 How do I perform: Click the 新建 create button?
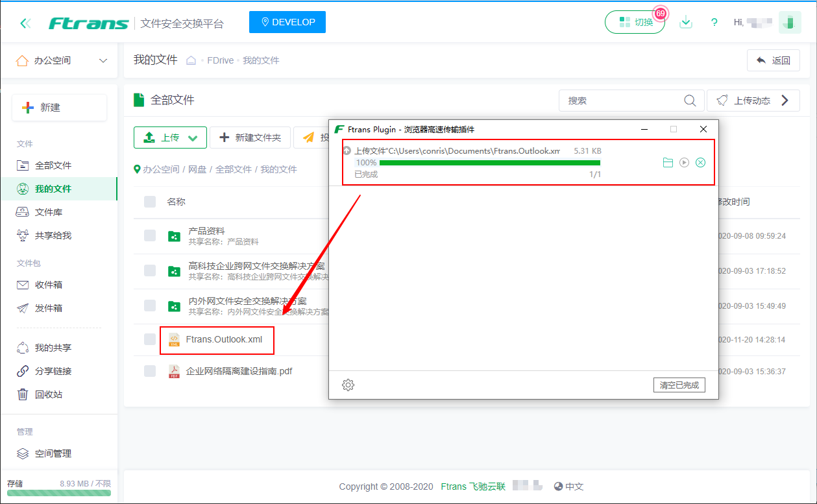click(x=59, y=108)
